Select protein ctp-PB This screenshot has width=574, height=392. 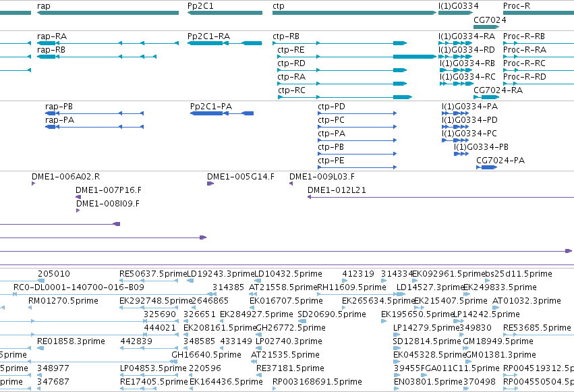click(331, 147)
